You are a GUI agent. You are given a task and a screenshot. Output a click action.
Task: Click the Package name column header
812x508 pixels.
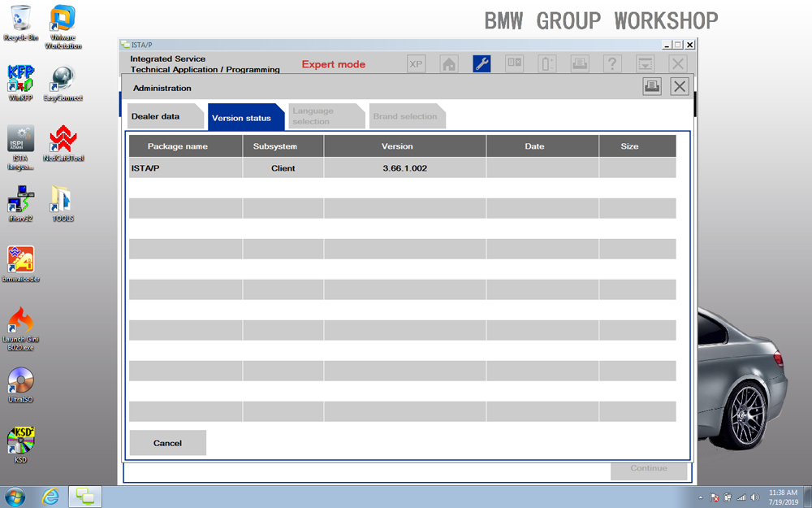185,146
